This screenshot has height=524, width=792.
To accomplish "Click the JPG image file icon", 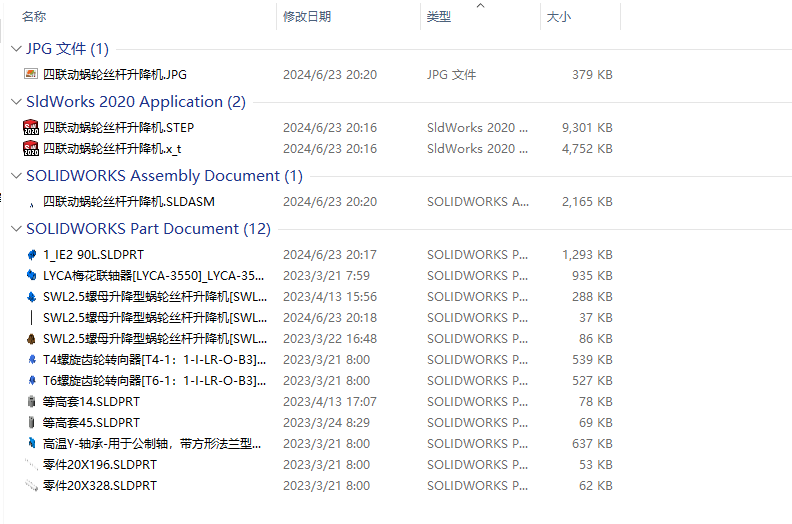I will [31, 74].
